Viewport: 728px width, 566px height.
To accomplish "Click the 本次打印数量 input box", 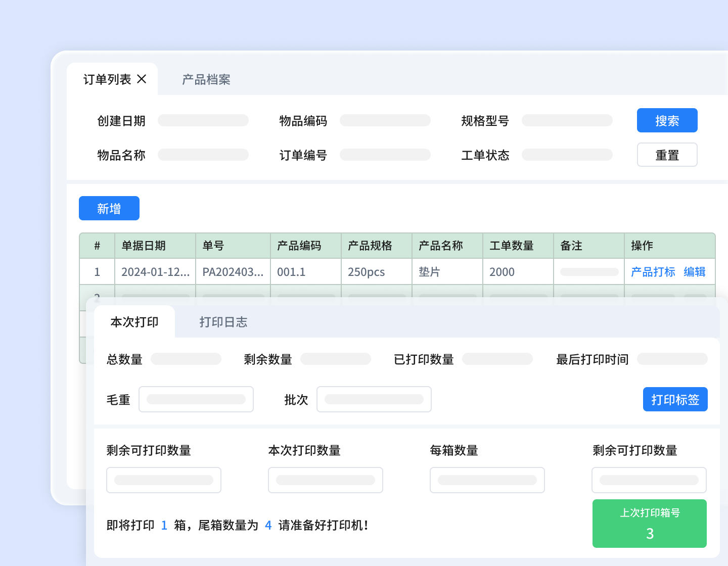I will (x=326, y=480).
